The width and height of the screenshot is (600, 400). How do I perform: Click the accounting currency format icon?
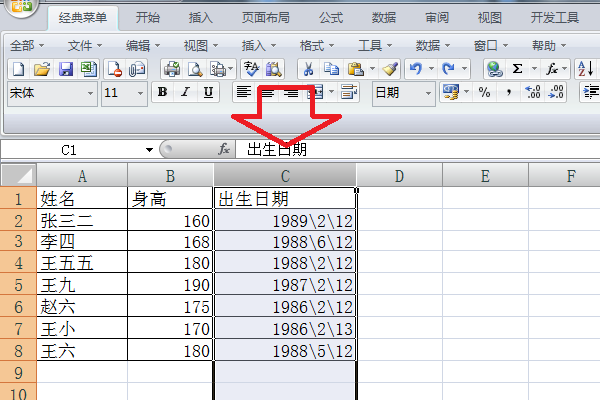(451, 92)
